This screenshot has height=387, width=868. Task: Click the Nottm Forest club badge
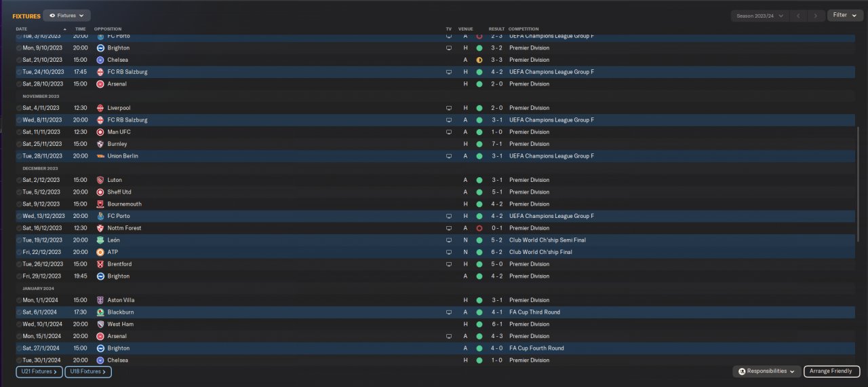pos(100,228)
